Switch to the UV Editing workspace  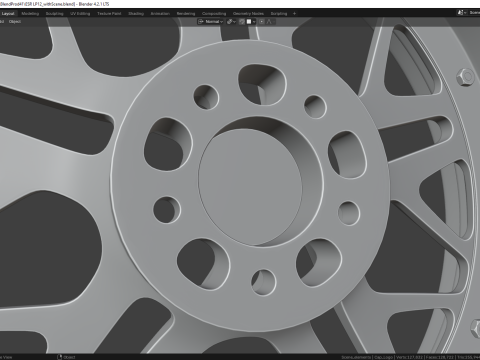point(80,14)
